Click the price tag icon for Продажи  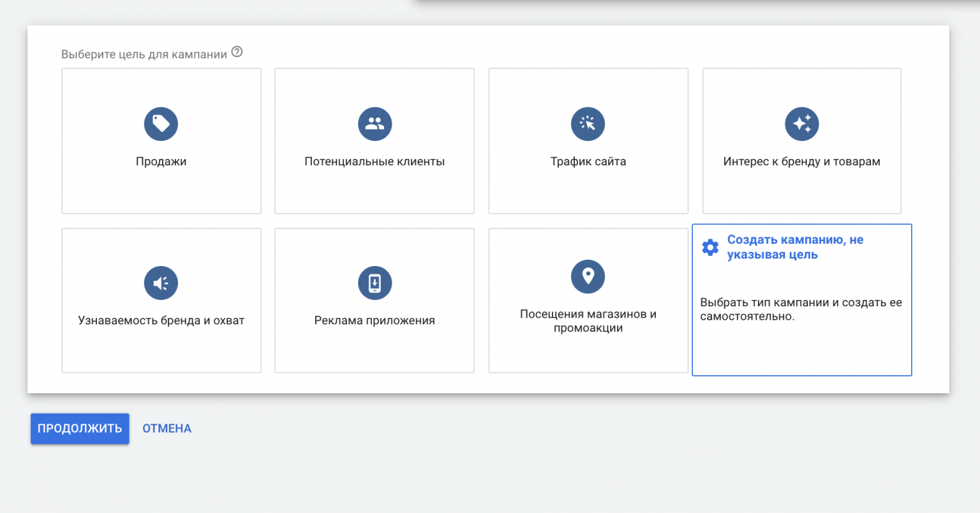point(161,124)
